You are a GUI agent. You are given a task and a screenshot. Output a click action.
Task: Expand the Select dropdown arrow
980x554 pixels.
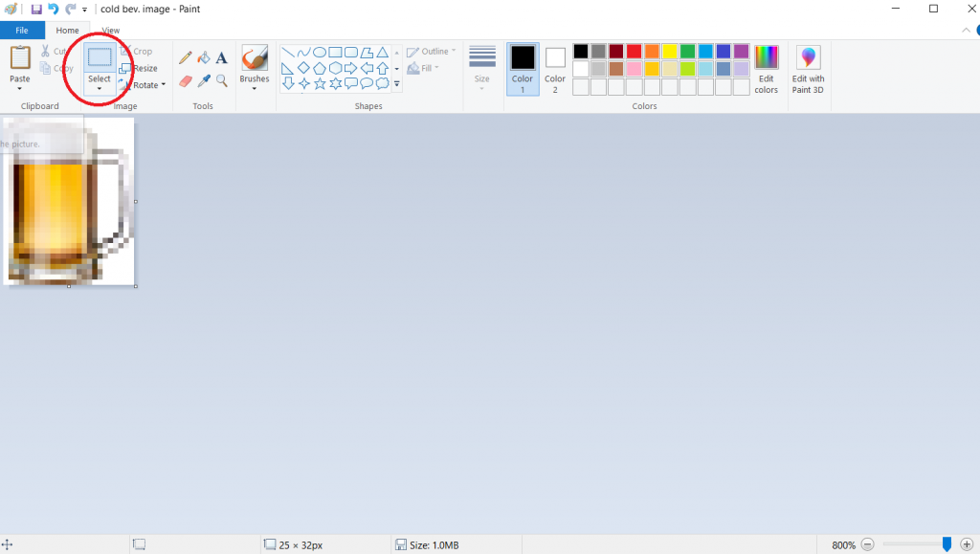click(100, 89)
